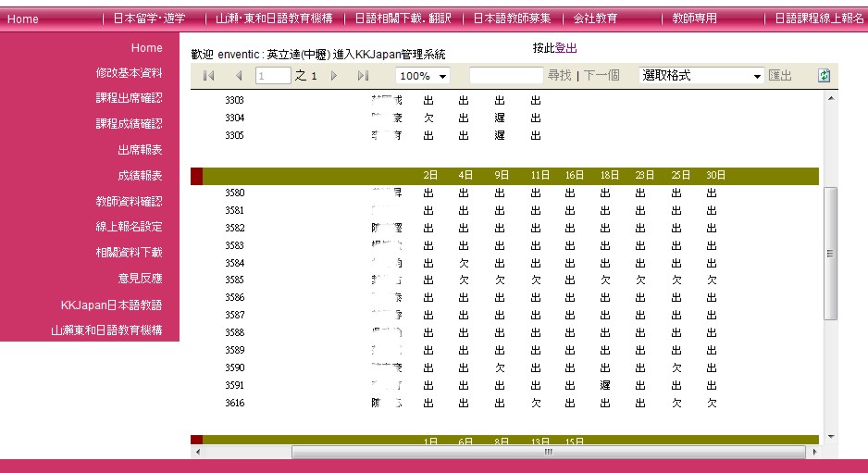This screenshot has width=868, height=473.
Task: Open 意見反應 in sidebar
Action: [140, 278]
